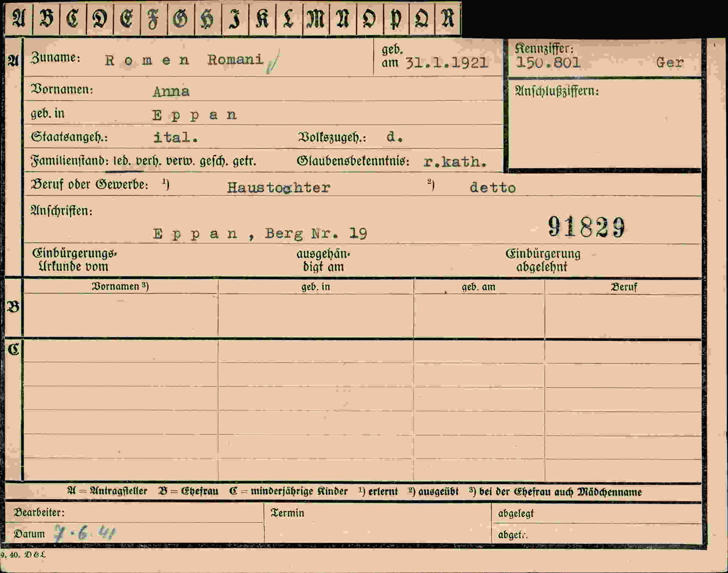The width and height of the screenshot is (728, 573).
Task: Click the section C marker on left margin
Action: 14,350
